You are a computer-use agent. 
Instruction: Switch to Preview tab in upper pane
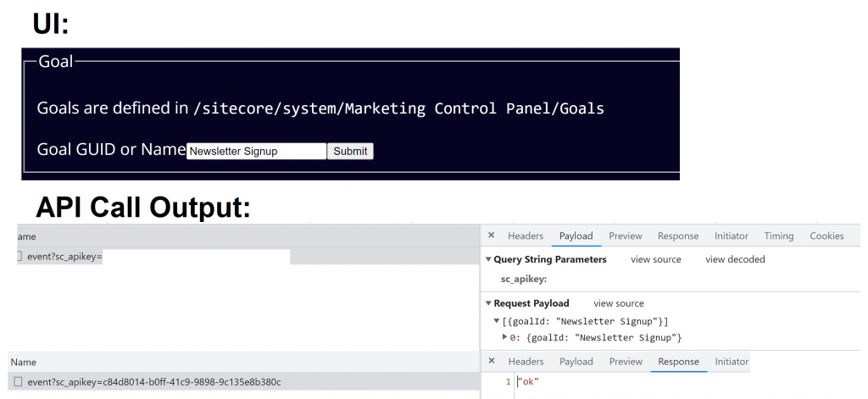tap(626, 236)
